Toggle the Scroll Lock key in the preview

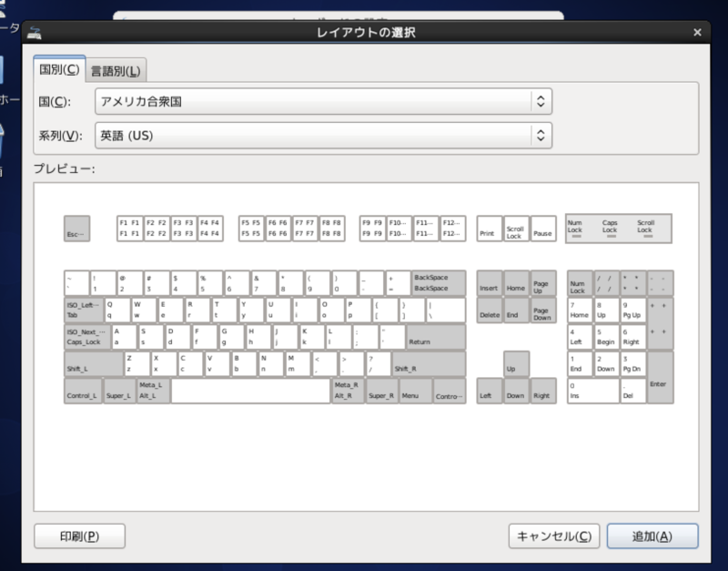coord(515,229)
